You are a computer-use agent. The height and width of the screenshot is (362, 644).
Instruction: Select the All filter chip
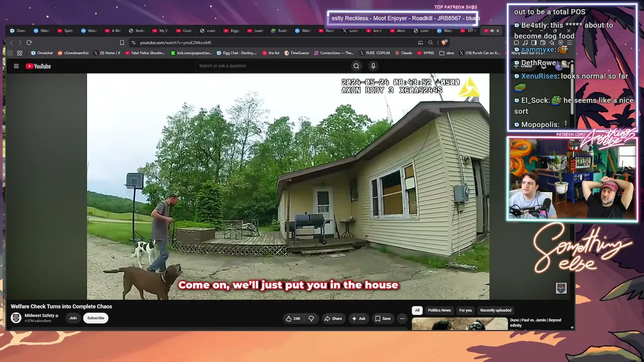tap(417, 310)
